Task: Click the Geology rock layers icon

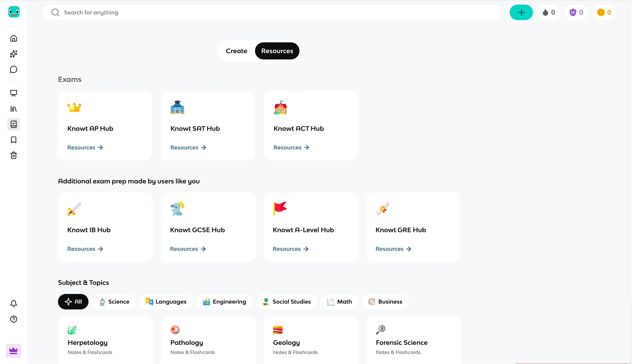Action: [278, 330]
